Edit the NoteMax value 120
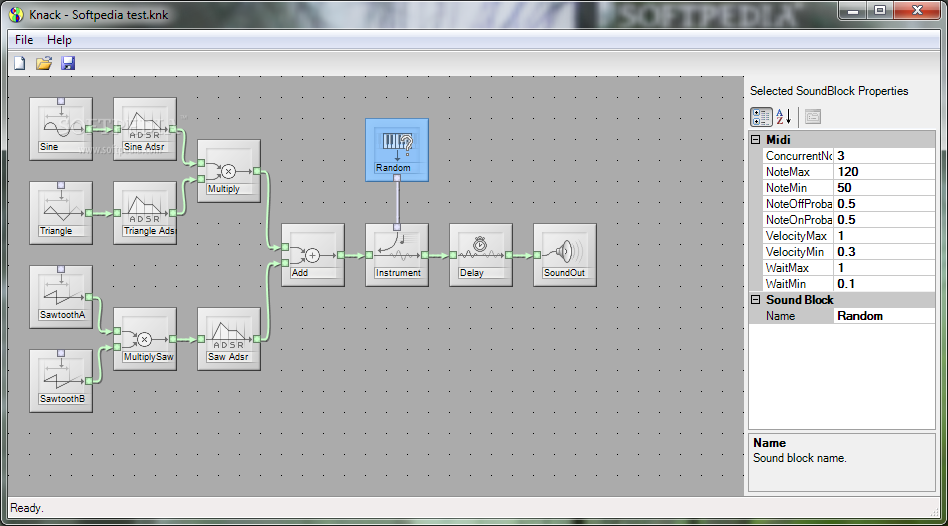The height and width of the screenshot is (526, 948). point(885,172)
